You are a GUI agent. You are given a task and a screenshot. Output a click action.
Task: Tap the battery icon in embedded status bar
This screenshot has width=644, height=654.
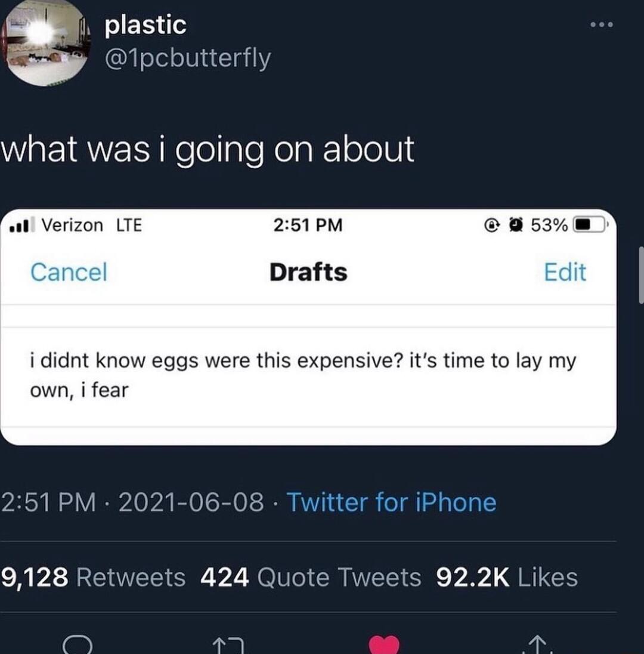589,225
